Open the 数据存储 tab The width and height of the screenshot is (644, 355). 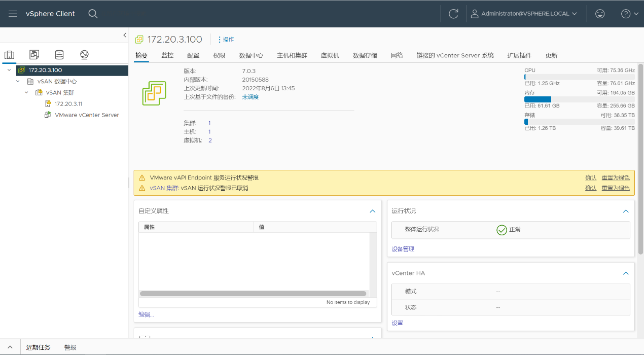click(x=365, y=55)
